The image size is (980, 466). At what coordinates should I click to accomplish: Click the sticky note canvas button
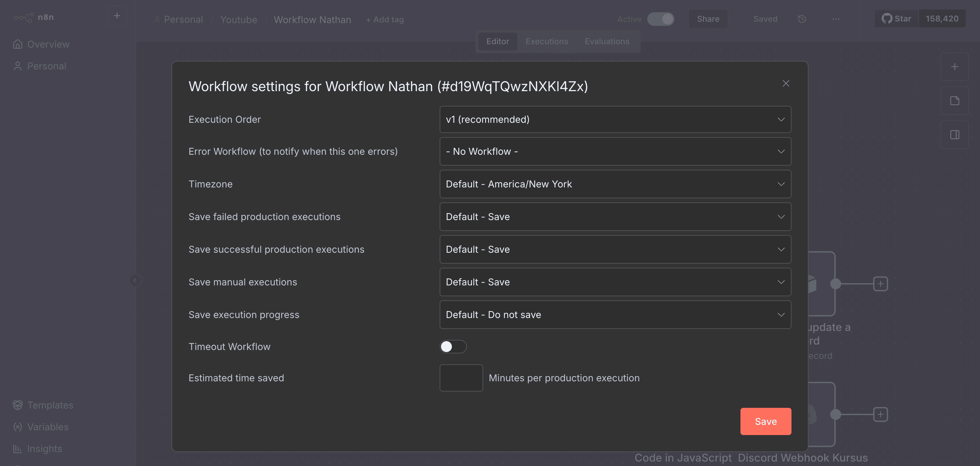point(954,101)
